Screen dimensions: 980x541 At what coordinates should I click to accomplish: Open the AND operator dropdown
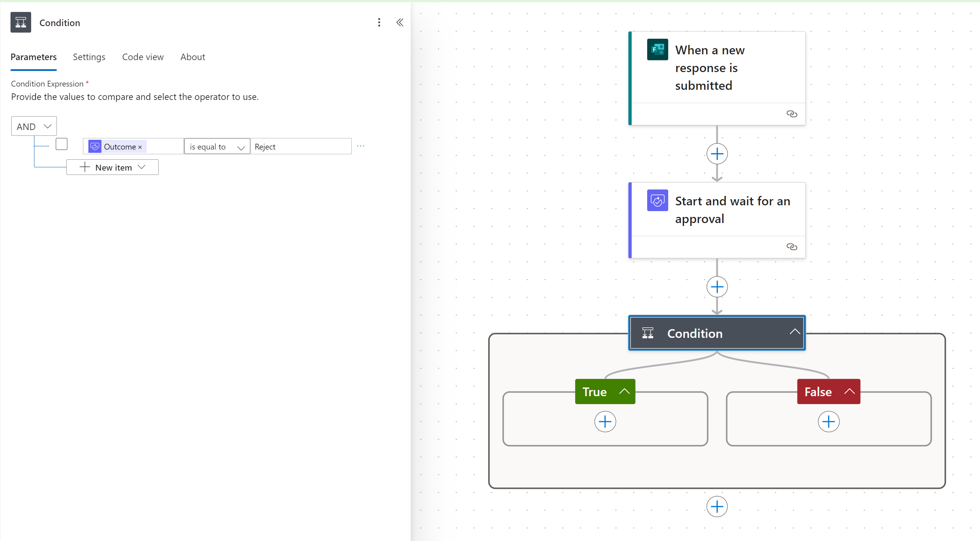tap(34, 126)
